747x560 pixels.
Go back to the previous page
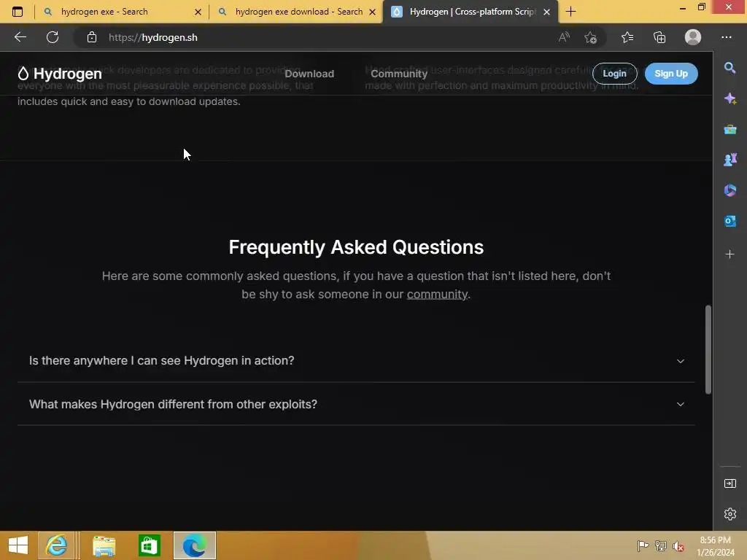20,37
